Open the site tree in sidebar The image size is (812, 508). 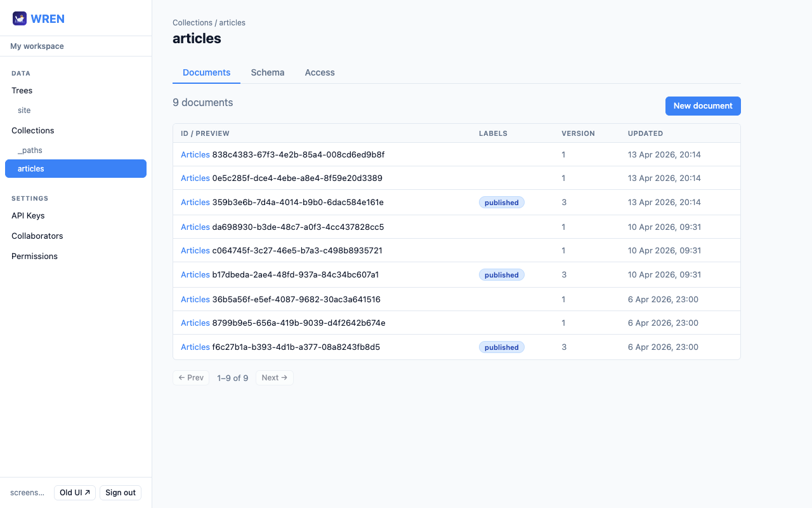click(x=24, y=110)
